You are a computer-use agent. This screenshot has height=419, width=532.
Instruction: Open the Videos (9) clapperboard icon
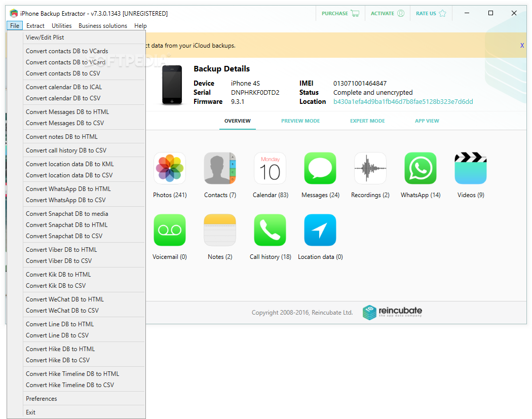pyautogui.click(x=471, y=168)
